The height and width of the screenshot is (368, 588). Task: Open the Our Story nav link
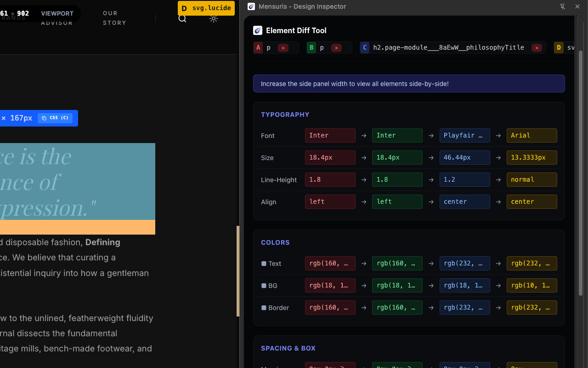coord(114,18)
